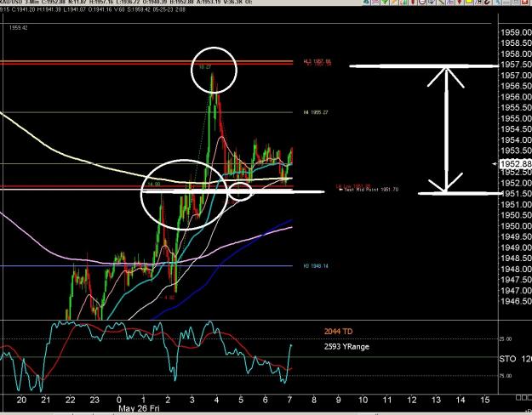
Task: Click the yellow square icon in top toolbar
Action: [x=469, y=2]
